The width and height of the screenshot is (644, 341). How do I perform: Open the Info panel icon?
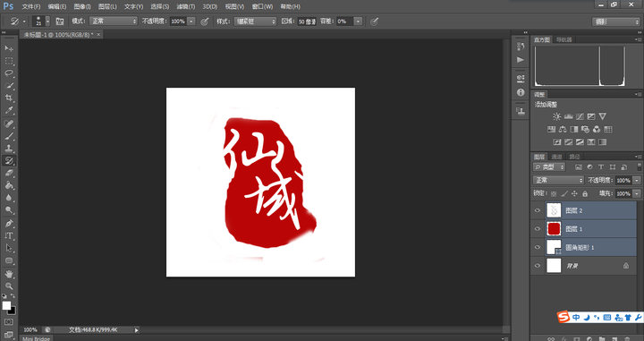521,92
